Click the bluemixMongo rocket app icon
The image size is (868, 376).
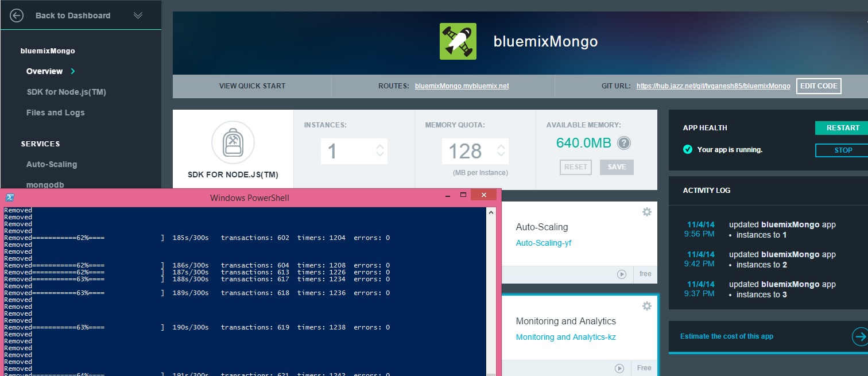point(458,41)
